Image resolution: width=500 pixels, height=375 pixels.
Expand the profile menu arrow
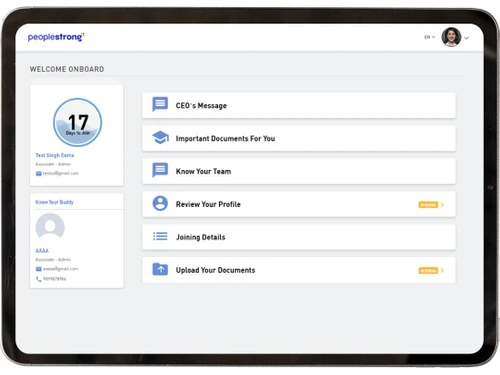(467, 38)
